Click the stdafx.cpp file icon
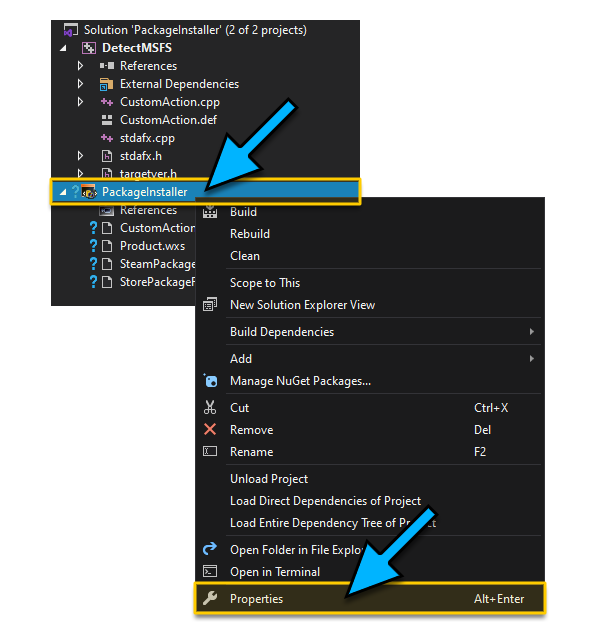This screenshot has width=597, height=633. pos(107,138)
